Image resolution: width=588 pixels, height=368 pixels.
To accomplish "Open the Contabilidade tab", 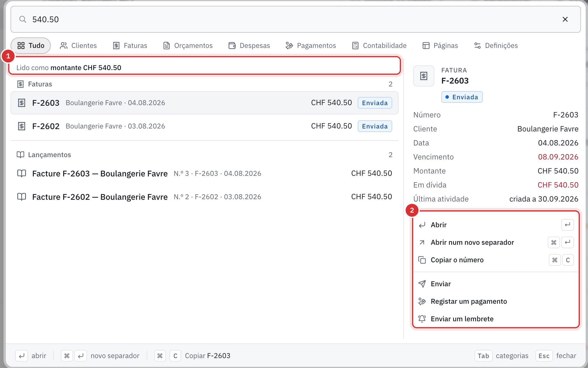I will point(379,46).
